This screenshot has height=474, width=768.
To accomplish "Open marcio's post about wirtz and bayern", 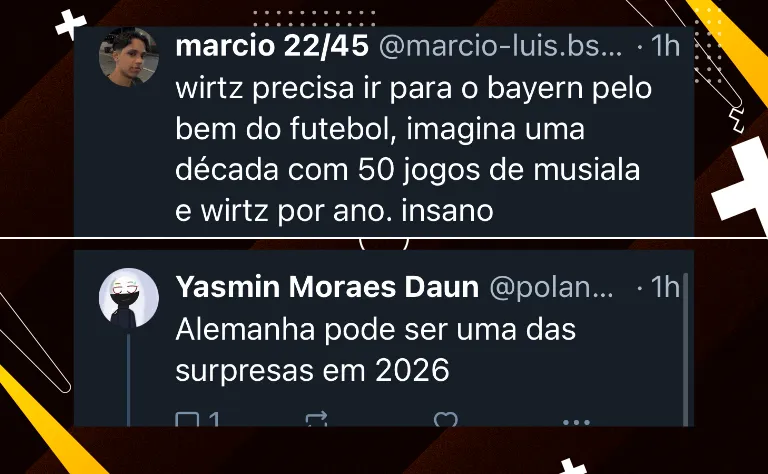I will point(414,149).
